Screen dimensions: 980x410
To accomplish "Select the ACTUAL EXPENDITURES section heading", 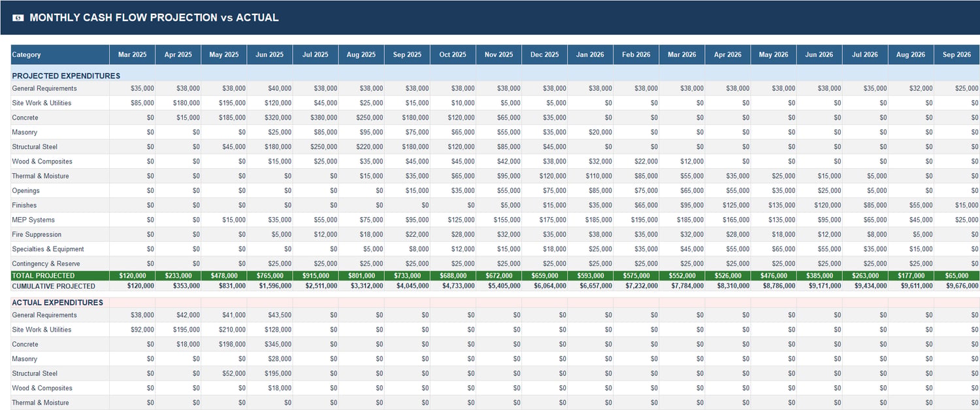I will (x=57, y=303).
